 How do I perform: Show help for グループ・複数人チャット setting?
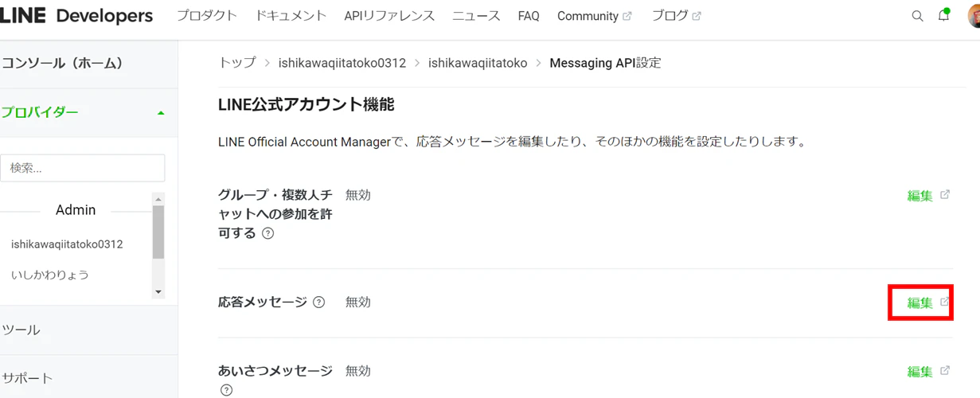268,234
